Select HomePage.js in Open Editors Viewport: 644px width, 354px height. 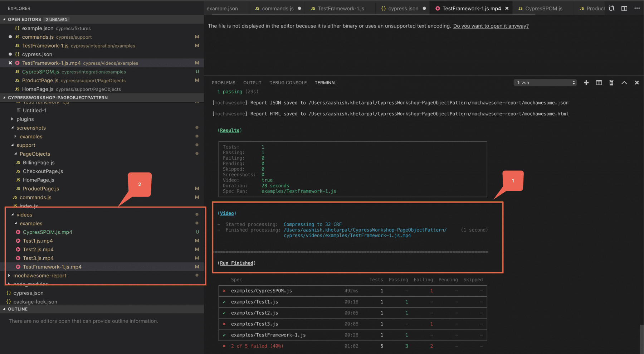click(38, 89)
